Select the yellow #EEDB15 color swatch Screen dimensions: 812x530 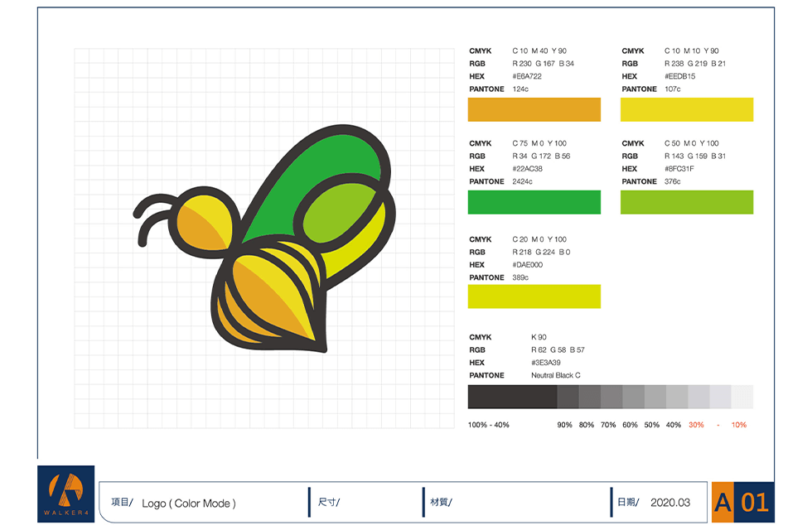click(x=686, y=109)
